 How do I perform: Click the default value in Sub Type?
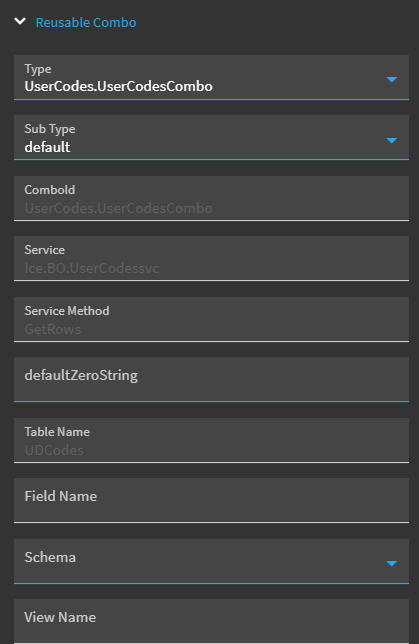coord(47,147)
